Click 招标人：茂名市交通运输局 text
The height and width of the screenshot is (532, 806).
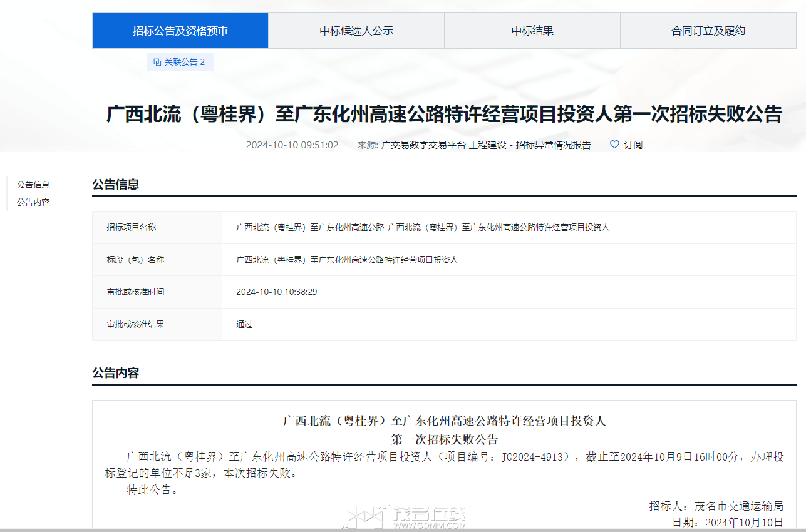click(x=716, y=506)
